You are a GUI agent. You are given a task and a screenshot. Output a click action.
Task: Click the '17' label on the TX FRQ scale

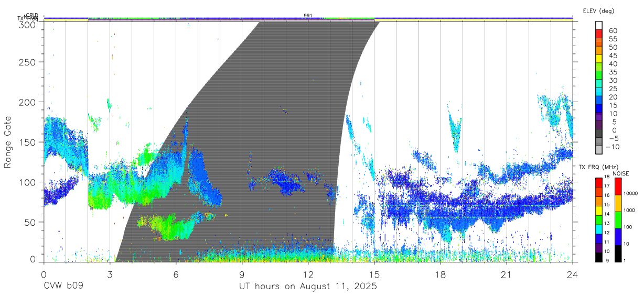coord(607,186)
